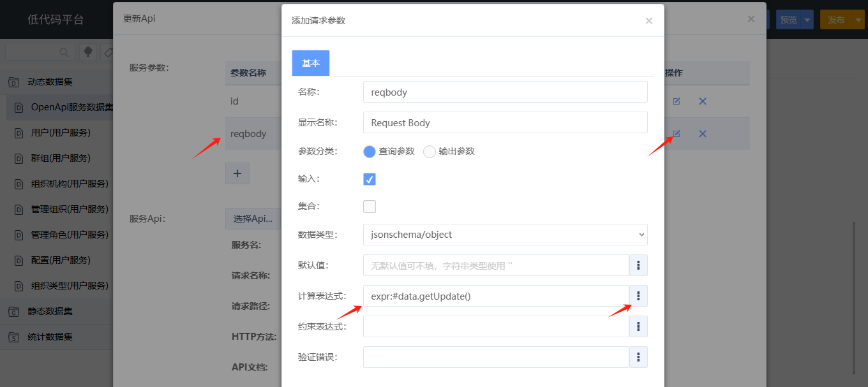Click the sidebar search box
This screenshot has height=387, width=868.
(x=39, y=52)
